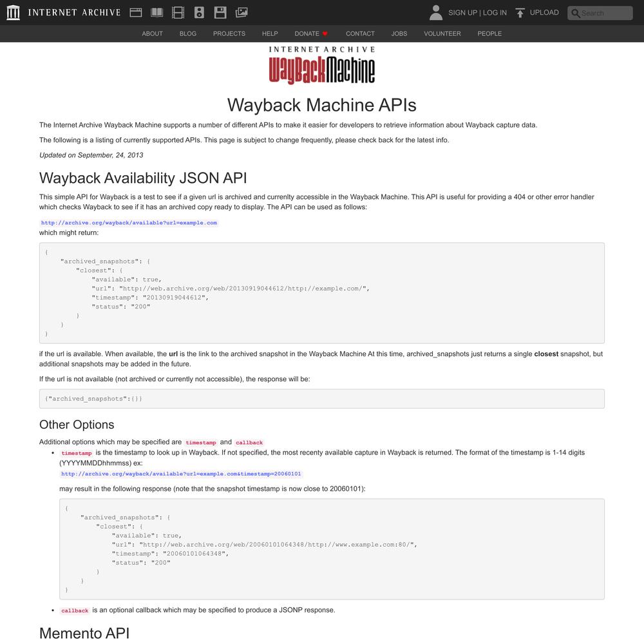Open the Web media type icon
Screen dimensions: 644x644
pos(136,13)
